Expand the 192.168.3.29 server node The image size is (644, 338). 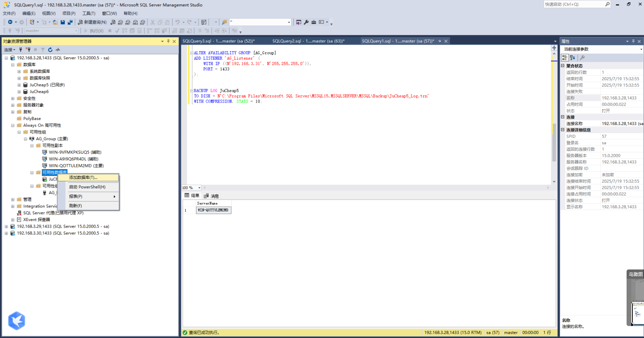click(6, 226)
